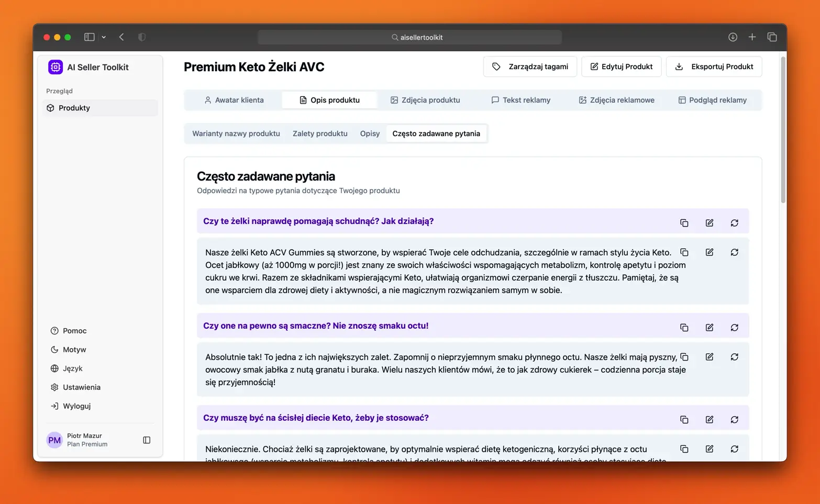Switch to the Zdjęcia produktu tab

pyautogui.click(x=425, y=100)
